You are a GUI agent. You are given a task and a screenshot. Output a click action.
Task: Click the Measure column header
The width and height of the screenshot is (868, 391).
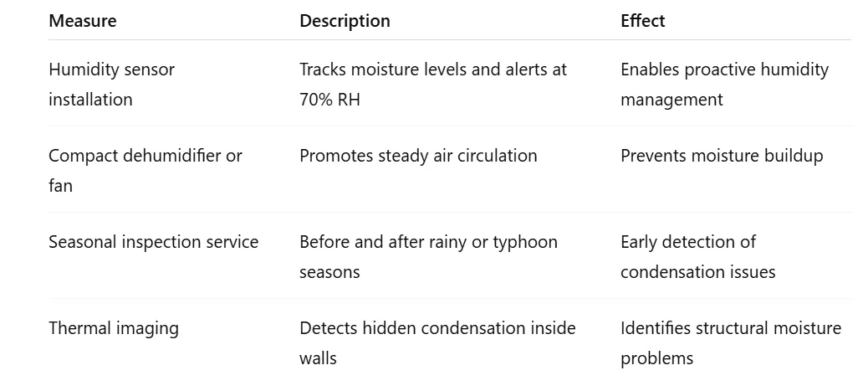(x=82, y=21)
